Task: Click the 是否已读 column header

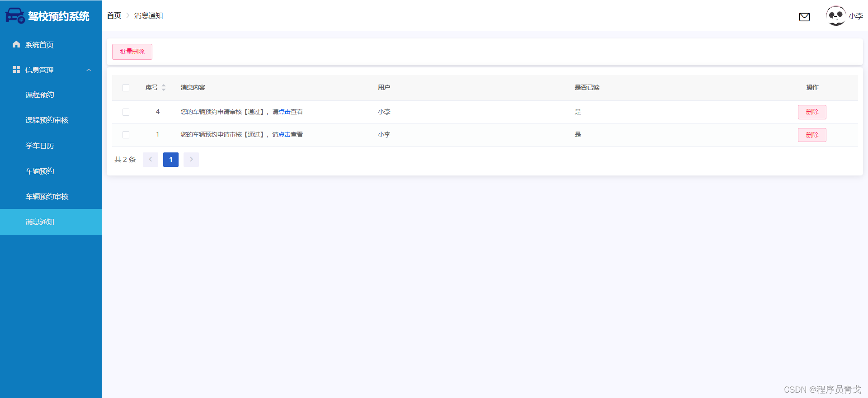Action: coord(587,88)
